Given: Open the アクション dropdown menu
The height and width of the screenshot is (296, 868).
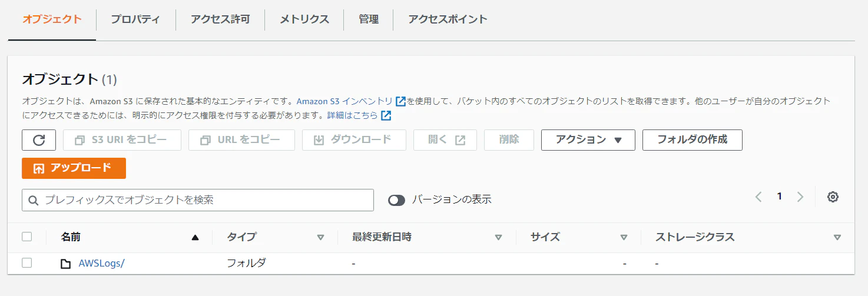Looking at the screenshot, I should (588, 140).
